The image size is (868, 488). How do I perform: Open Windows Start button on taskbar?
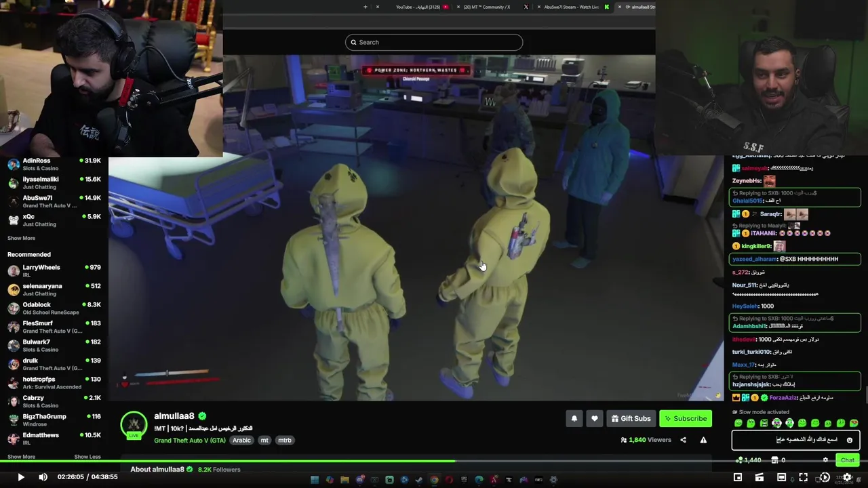(x=315, y=480)
